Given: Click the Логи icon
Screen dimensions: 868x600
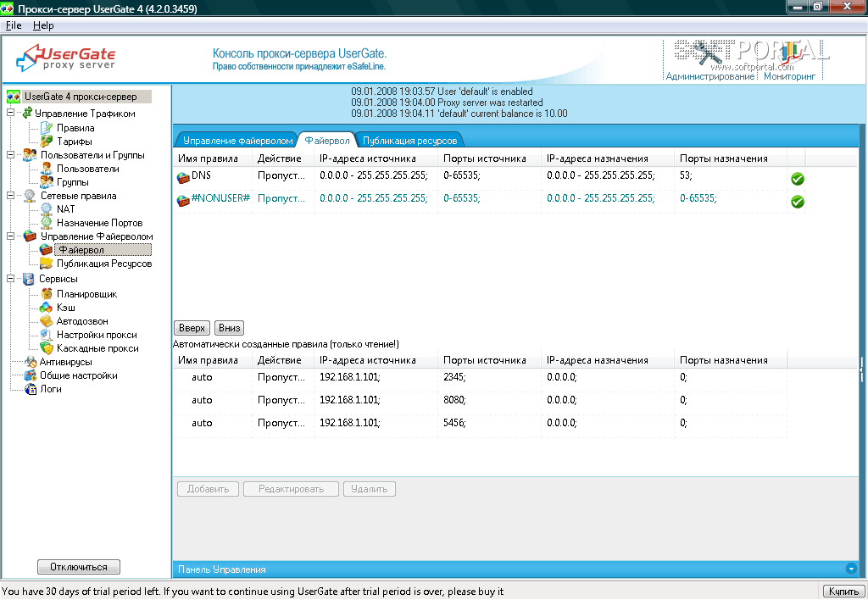Looking at the screenshot, I should click(x=31, y=389).
